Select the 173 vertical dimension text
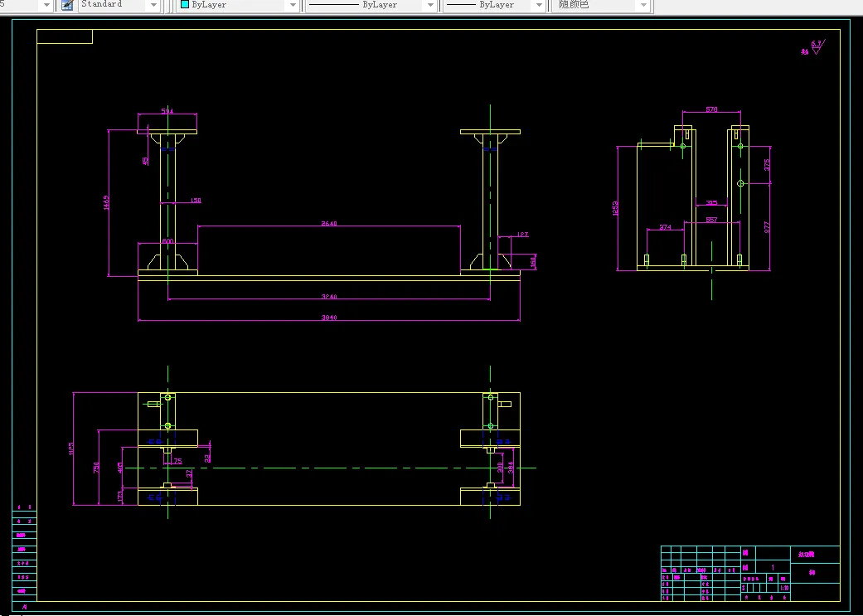The height and width of the screenshot is (616, 863). (x=120, y=496)
